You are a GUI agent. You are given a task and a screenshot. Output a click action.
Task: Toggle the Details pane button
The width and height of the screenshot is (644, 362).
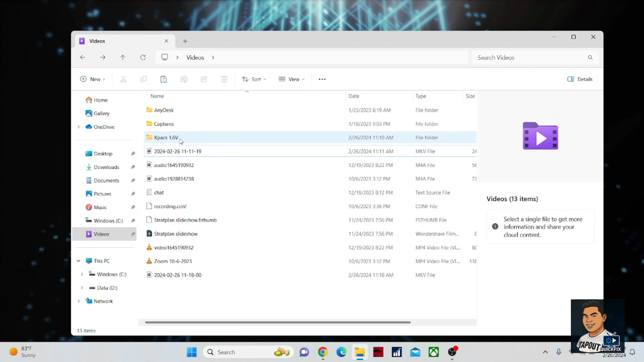point(580,79)
